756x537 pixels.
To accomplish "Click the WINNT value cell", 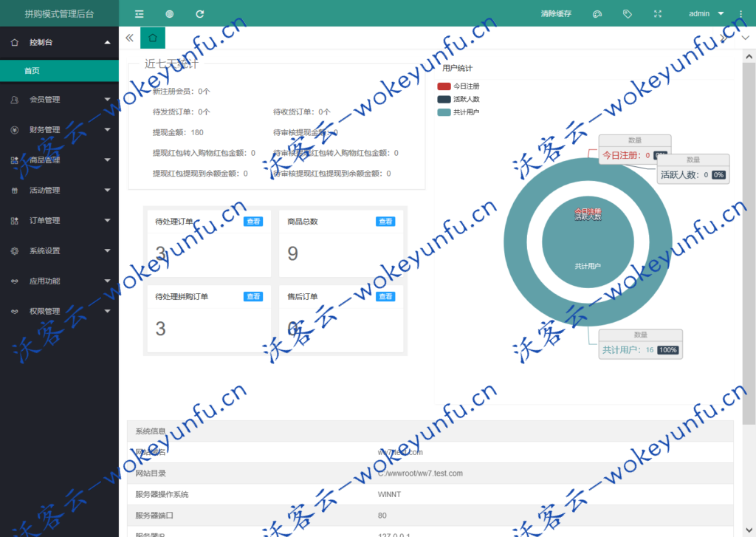I will (390, 495).
